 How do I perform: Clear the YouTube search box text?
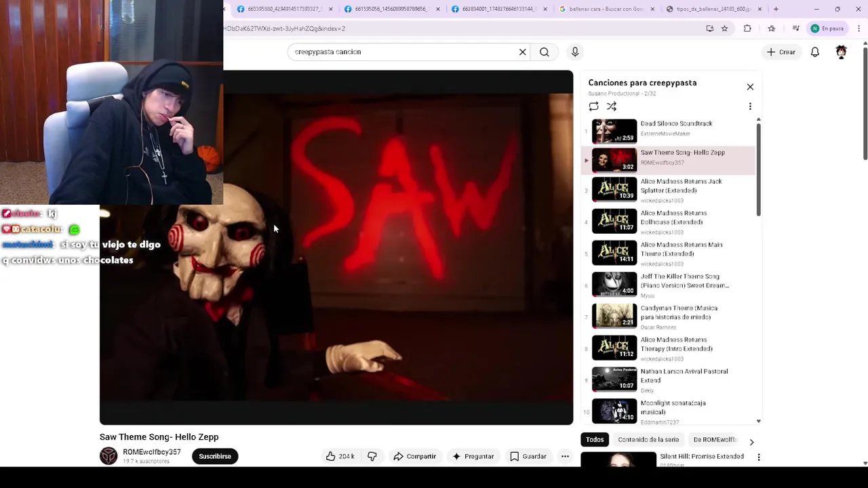(522, 52)
